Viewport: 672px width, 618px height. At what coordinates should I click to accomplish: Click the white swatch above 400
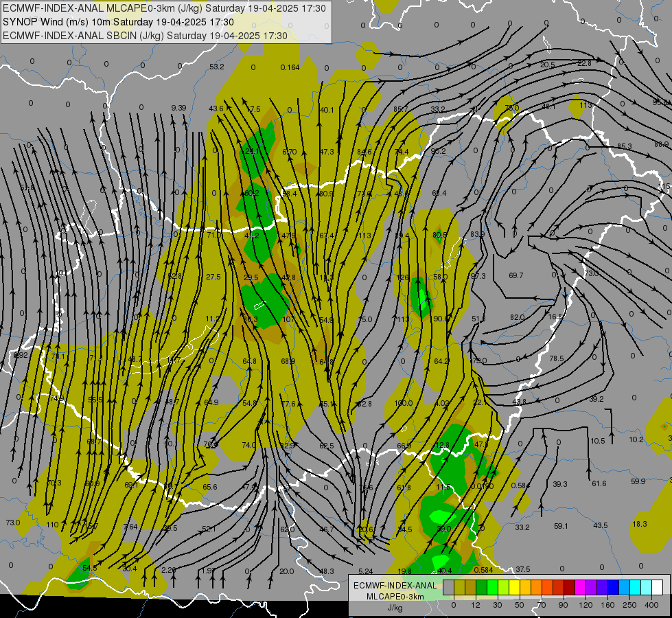tap(657, 588)
